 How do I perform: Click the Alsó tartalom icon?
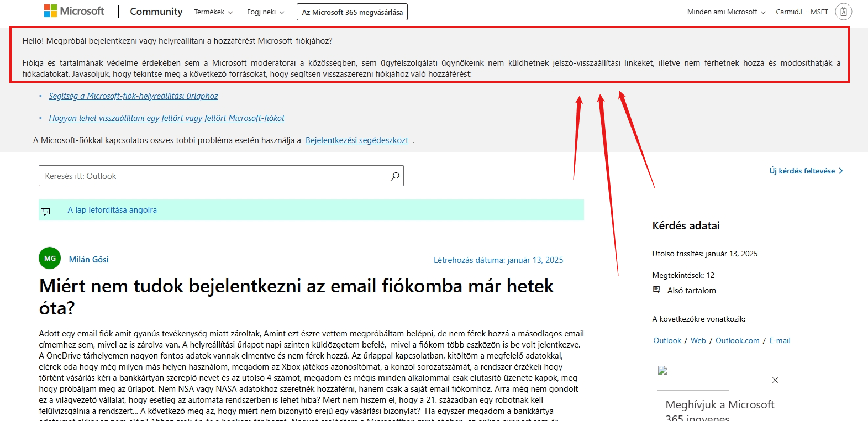pos(656,290)
